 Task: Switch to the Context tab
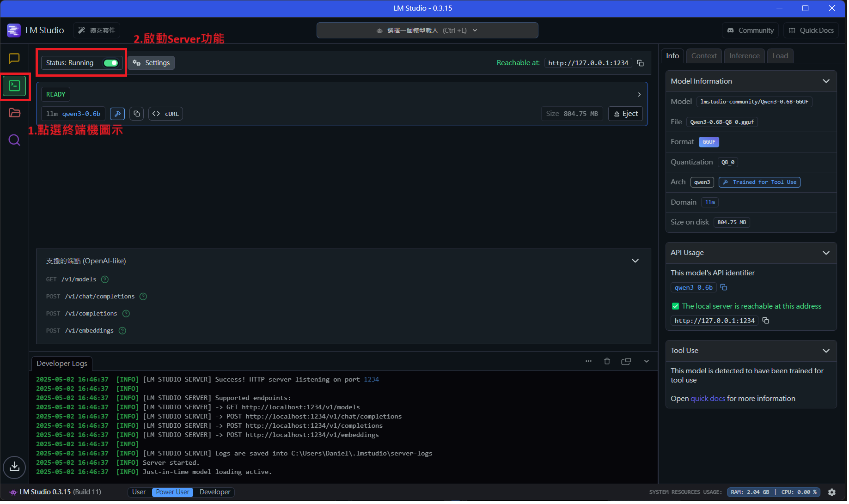pyautogui.click(x=704, y=56)
